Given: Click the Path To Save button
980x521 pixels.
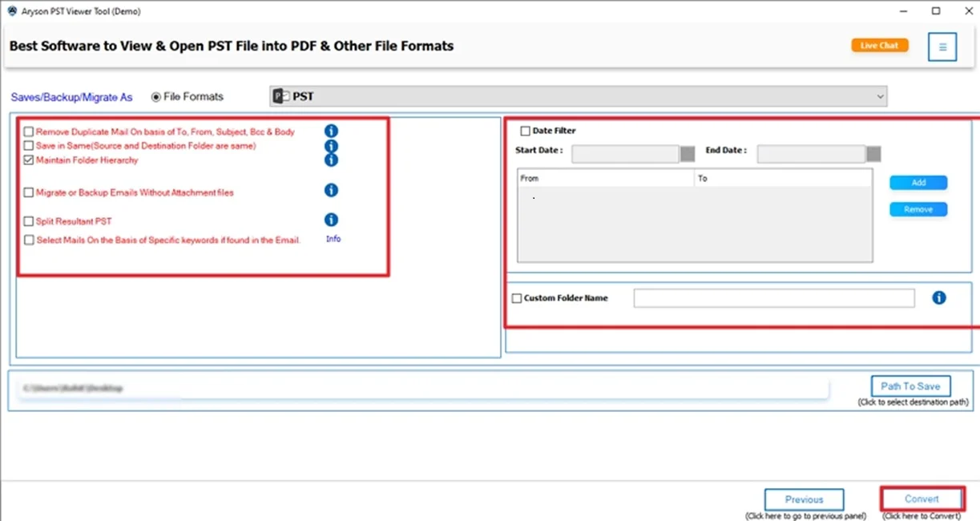Looking at the screenshot, I should [911, 386].
